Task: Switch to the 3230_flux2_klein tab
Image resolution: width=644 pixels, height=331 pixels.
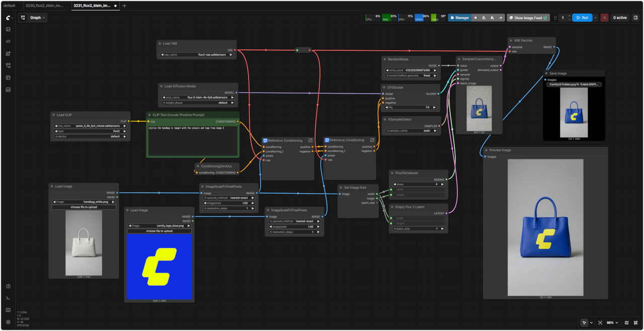Action: 44,6
